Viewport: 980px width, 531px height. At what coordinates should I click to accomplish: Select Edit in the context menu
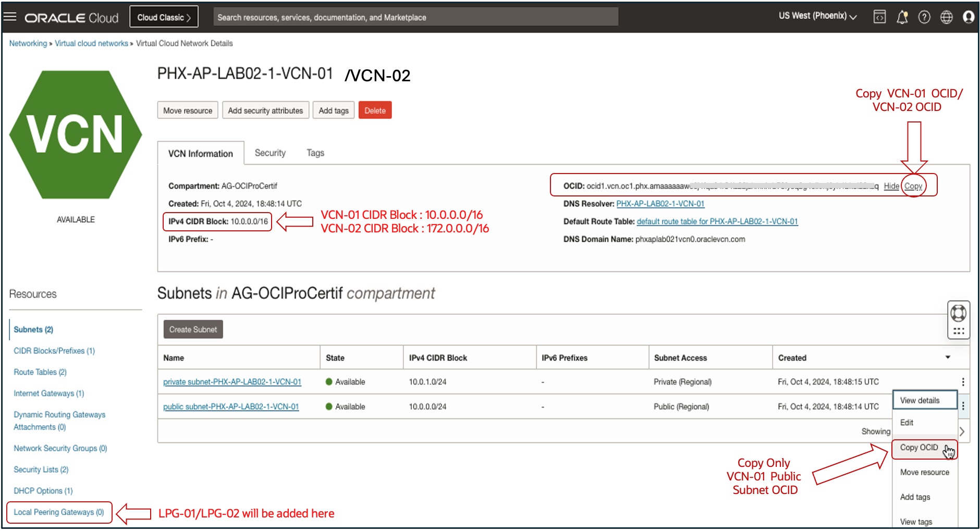pyautogui.click(x=925, y=423)
